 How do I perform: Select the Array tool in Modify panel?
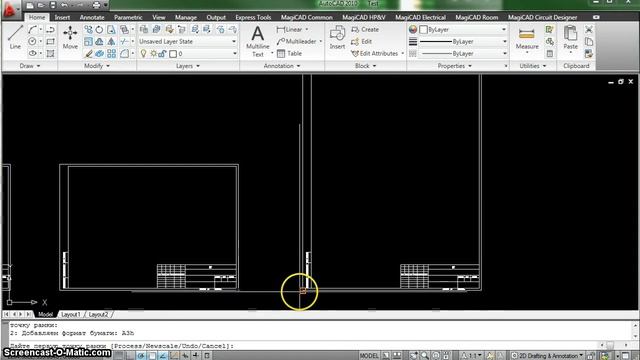coord(111,53)
